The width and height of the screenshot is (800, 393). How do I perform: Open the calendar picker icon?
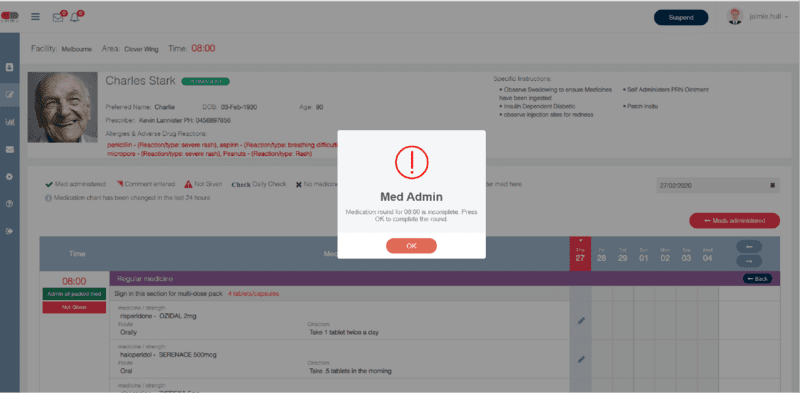772,185
